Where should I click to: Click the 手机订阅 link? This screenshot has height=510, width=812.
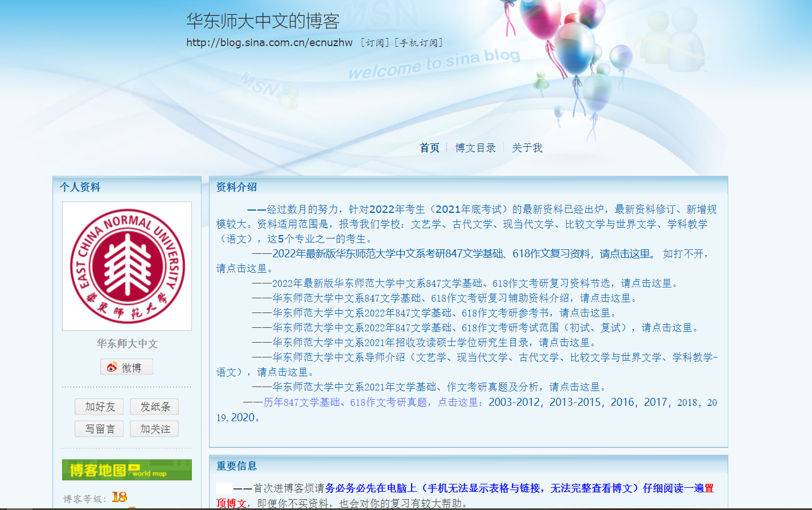418,43
